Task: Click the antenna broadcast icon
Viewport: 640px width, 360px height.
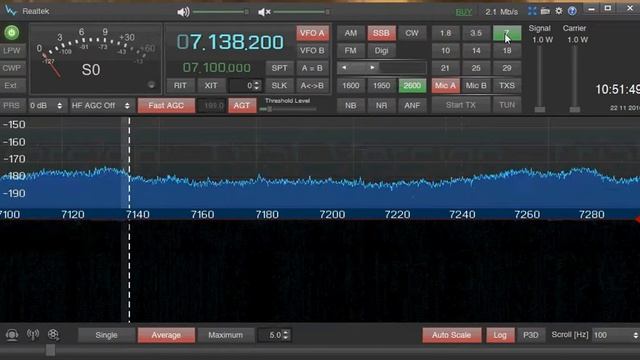Action: [33, 335]
